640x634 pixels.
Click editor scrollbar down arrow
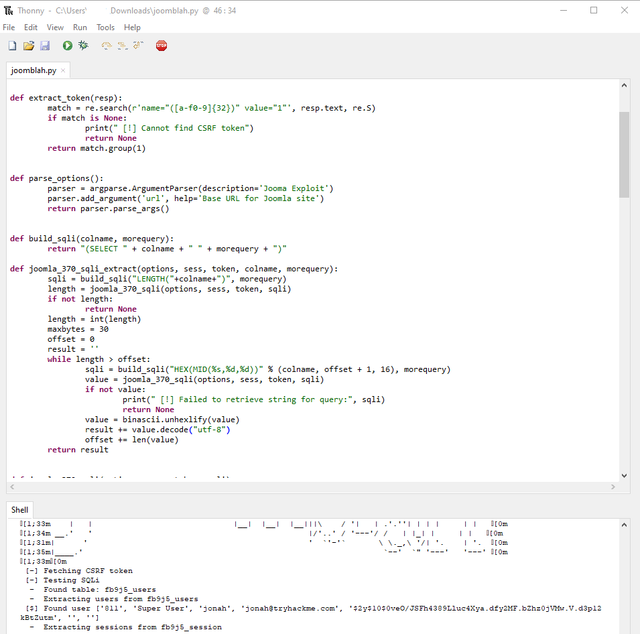click(x=624, y=475)
